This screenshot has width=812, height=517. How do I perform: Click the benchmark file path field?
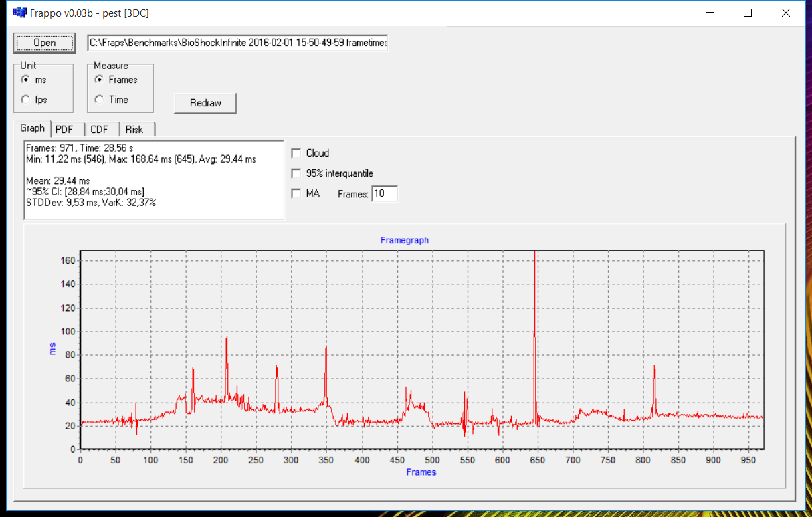click(x=237, y=43)
